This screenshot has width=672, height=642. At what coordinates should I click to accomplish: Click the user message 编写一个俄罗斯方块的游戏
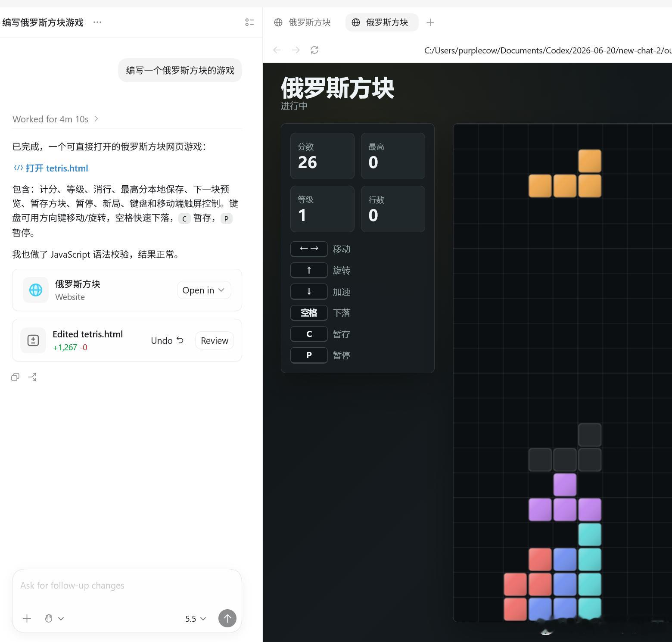click(x=180, y=70)
